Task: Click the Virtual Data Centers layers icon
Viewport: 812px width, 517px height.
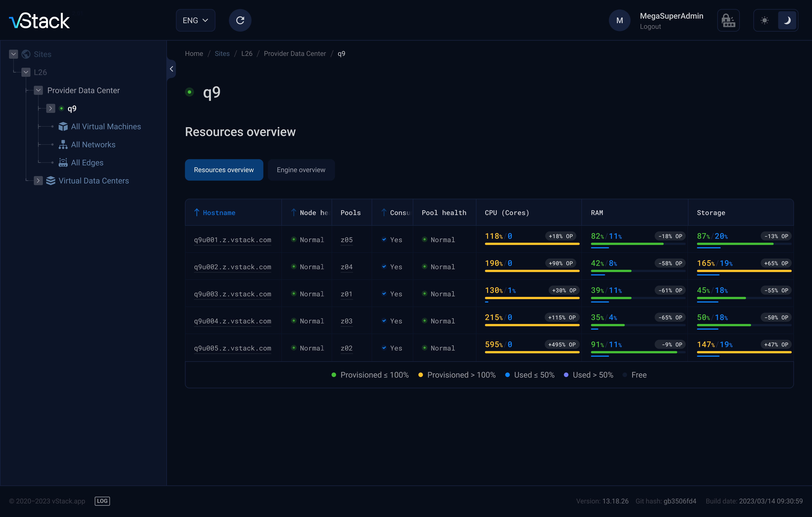Action: pyautogui.click(x=51, y=181)
